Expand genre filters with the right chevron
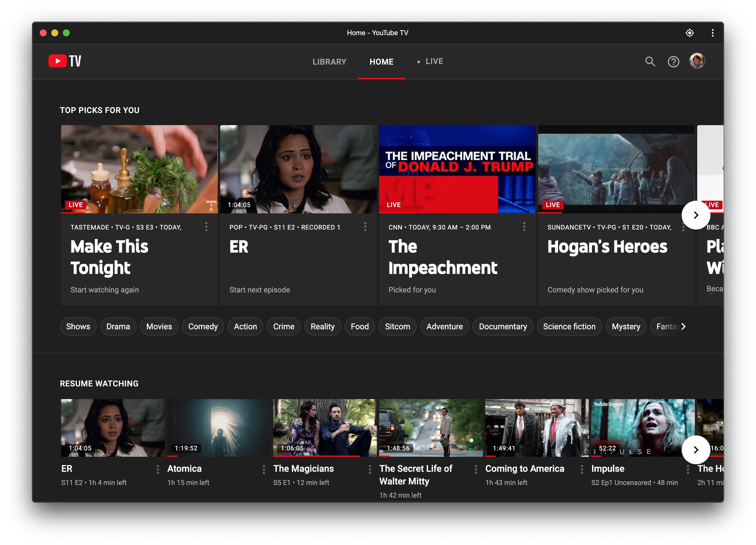Screen dimensions: 756x545 click(x=684, y=326)
